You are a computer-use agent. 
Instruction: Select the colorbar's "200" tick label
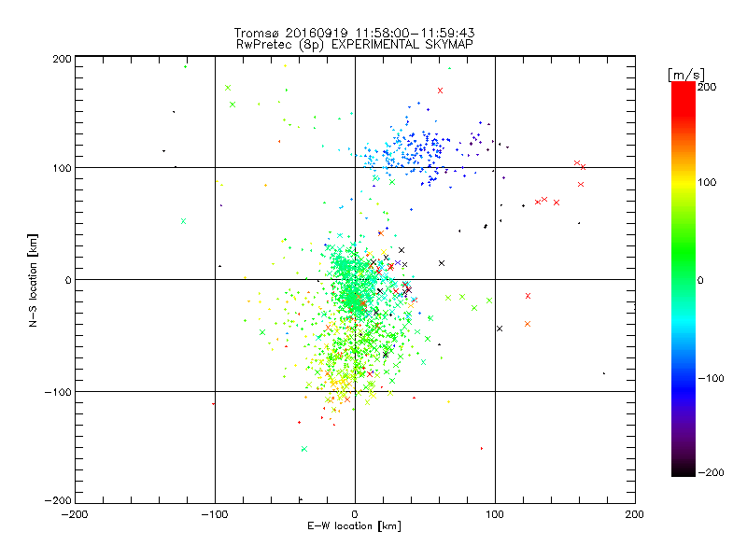(x=707, y=87)
